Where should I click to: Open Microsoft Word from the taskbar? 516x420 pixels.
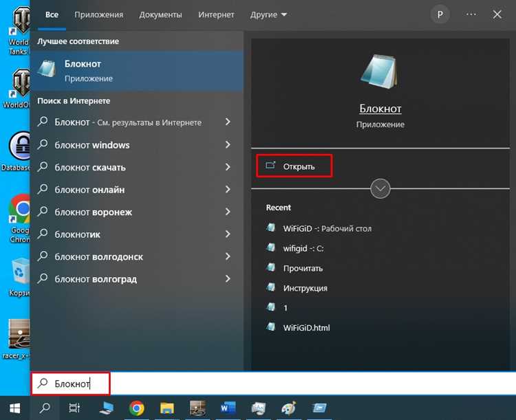coord(228,408)
